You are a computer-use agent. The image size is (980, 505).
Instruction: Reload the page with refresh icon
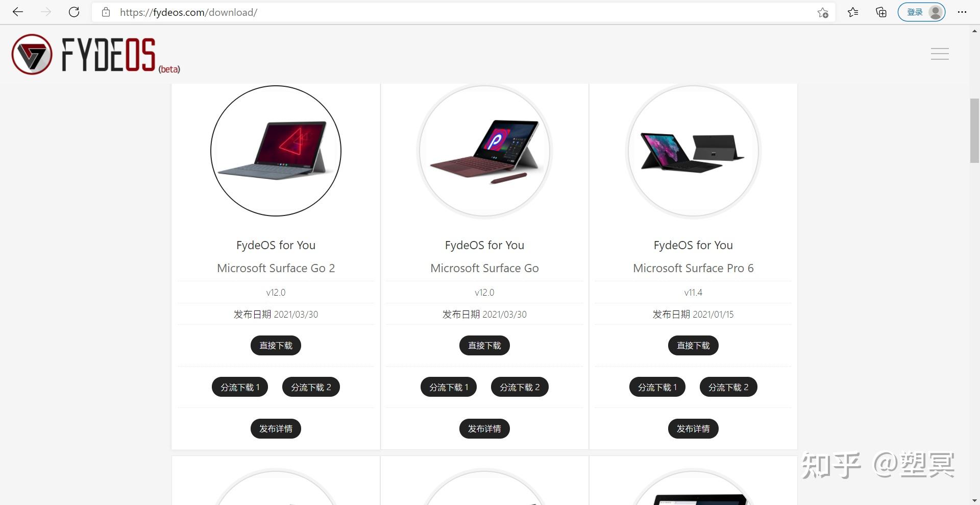[x=74, y=12]
